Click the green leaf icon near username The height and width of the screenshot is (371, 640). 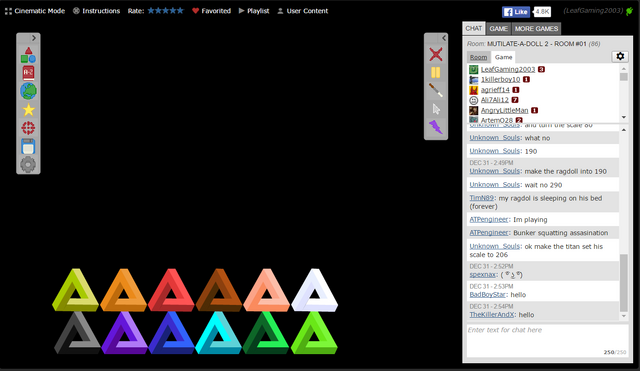click(x=629, y=11)
